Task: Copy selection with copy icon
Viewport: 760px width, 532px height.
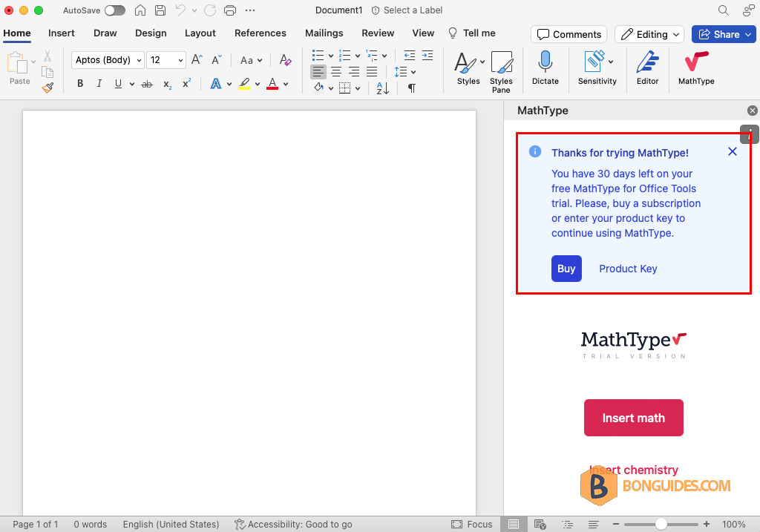Action: 47,72
